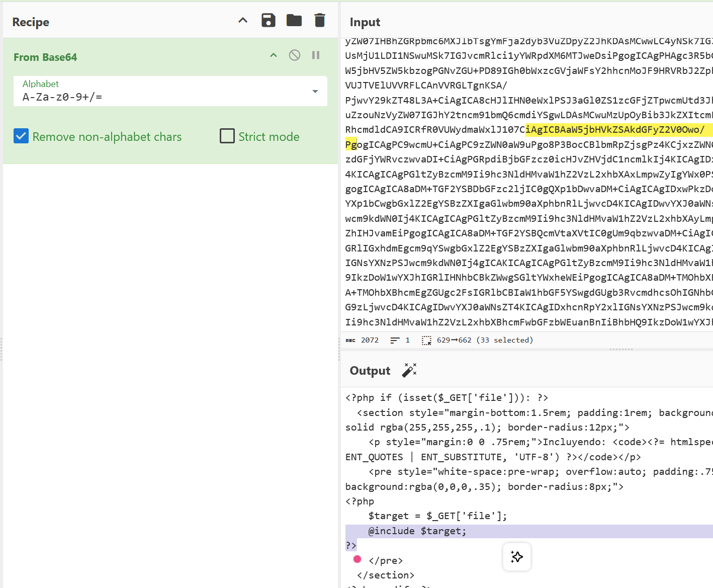Click the 2072 character count indicator
Viewport: 713px width, 588px height.
pyautogui.click(x=370, y=341)
